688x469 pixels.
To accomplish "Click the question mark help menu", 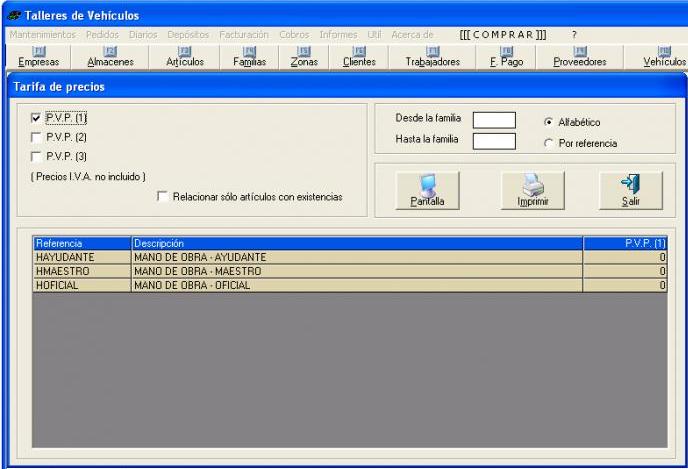I will (x=574, y=35).
